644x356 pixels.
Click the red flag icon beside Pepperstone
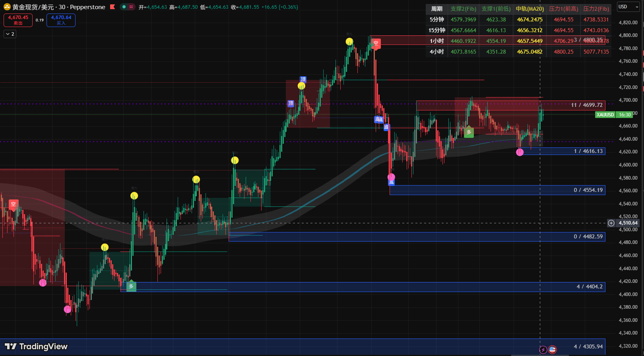pos(113,7)
